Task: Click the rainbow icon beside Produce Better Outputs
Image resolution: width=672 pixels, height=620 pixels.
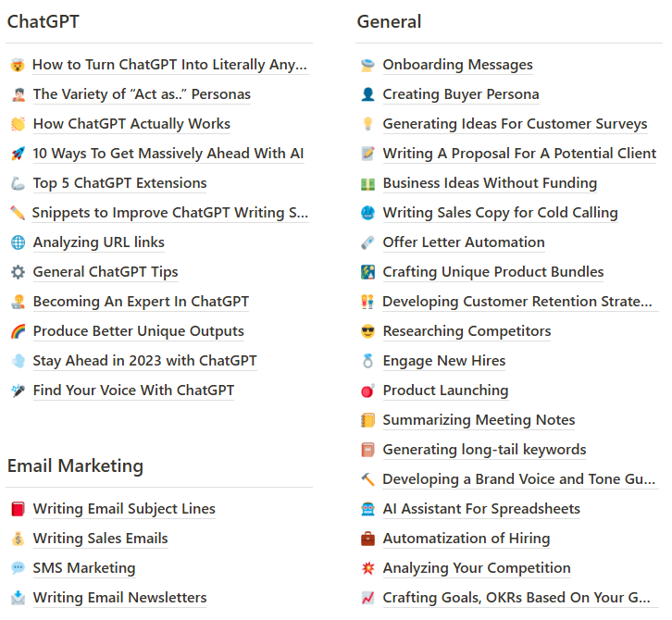Action: pyautogui.click(x=18, y=331)
